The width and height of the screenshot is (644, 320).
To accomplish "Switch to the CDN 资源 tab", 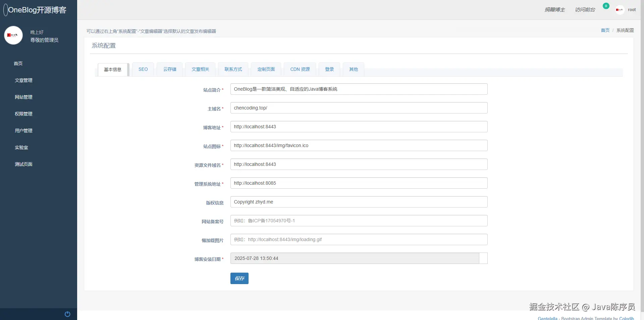I will pos(300,69).
